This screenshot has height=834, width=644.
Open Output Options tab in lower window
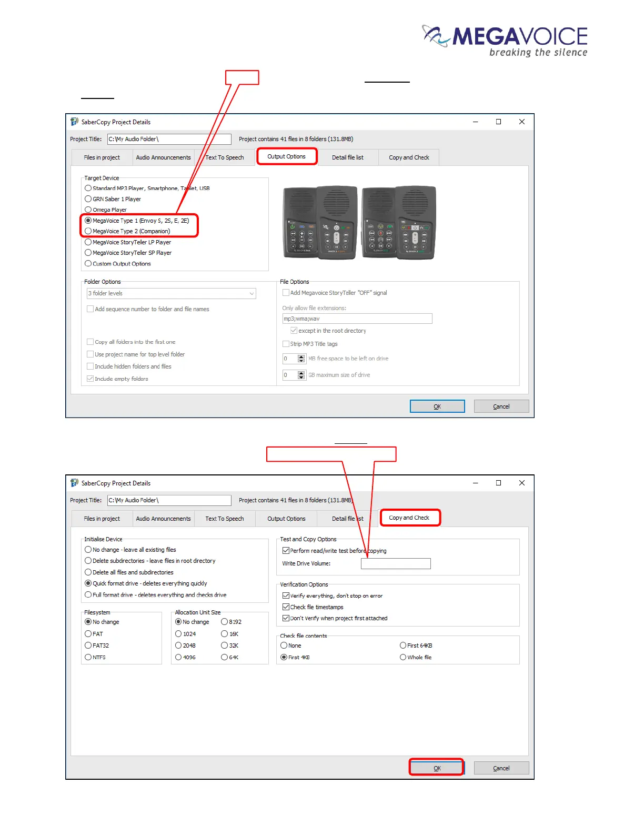point(286,519)
